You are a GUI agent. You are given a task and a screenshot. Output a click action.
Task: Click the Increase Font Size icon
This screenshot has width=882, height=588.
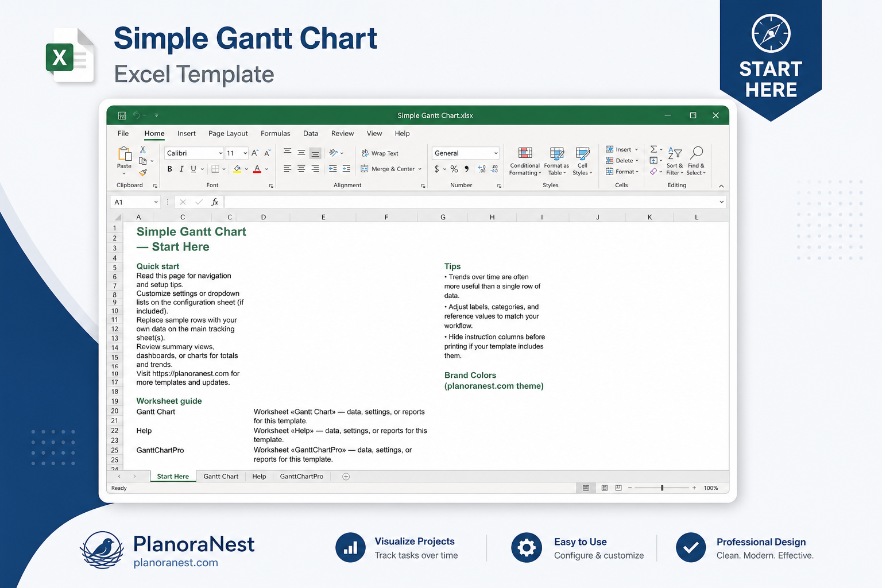coord(255,153)
